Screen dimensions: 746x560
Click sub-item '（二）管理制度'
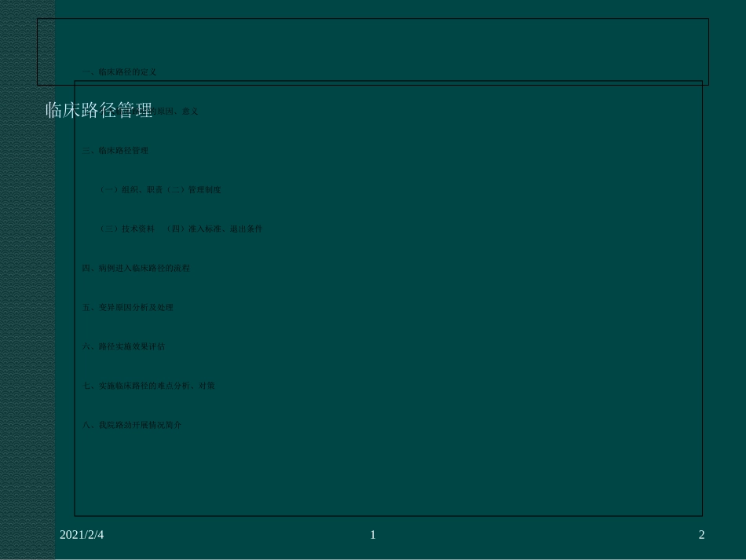192,189
